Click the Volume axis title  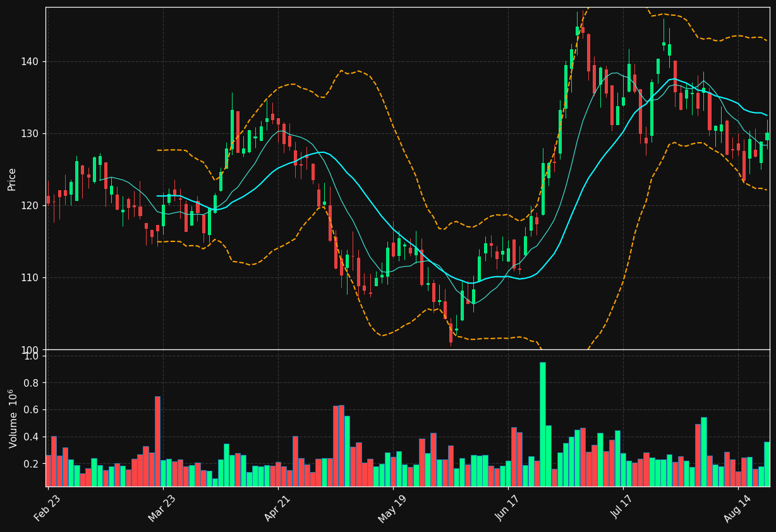(x=12, y=418)
